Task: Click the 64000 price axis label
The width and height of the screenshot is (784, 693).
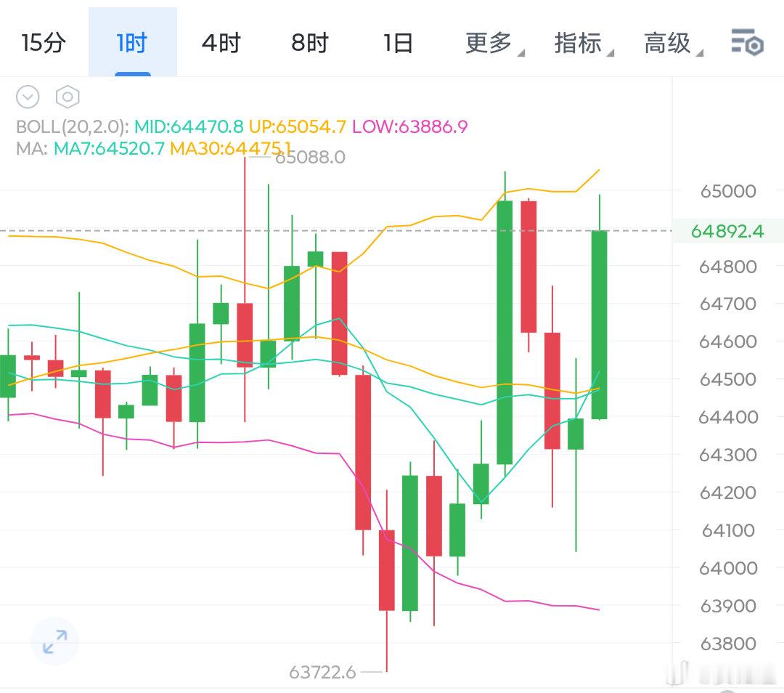Action: (x=728, y=568)
